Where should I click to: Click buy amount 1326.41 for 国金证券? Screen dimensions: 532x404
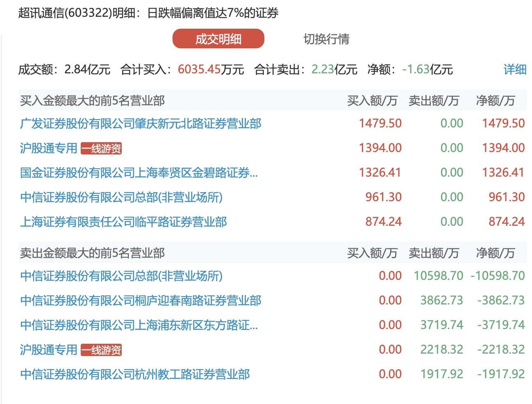coord(380,172)
